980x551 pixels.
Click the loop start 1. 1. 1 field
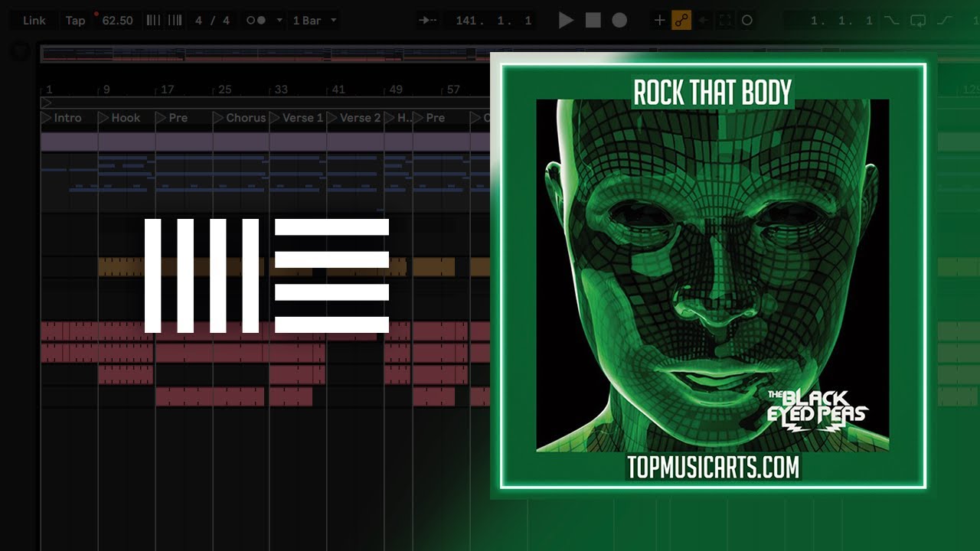point(842,21)
